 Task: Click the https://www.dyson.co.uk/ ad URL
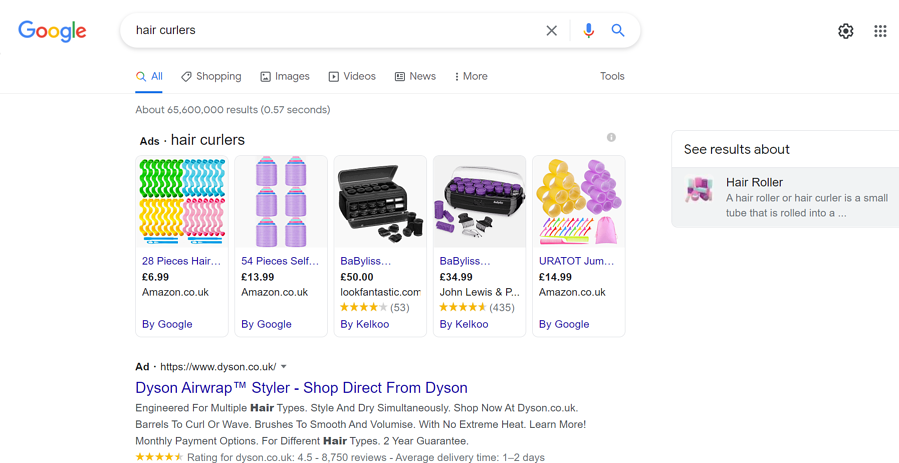click(218, 367)
